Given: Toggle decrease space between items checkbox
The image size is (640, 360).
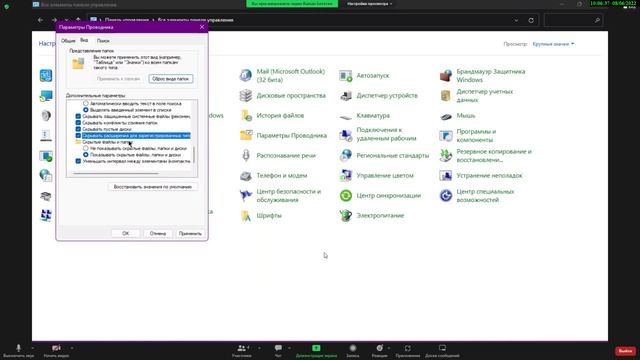Looking at the screenshot, I should [78, 161].
